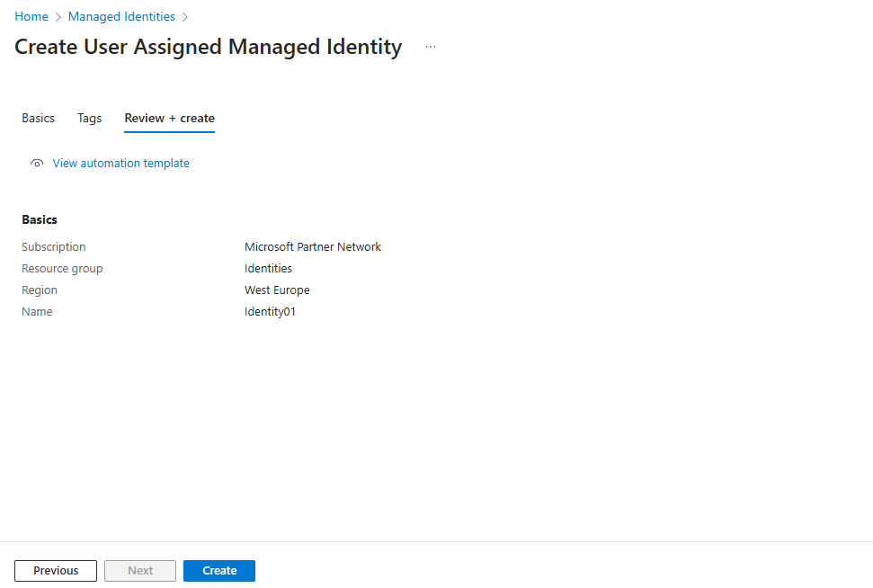Switch to the Basics tab

(38, 118)
